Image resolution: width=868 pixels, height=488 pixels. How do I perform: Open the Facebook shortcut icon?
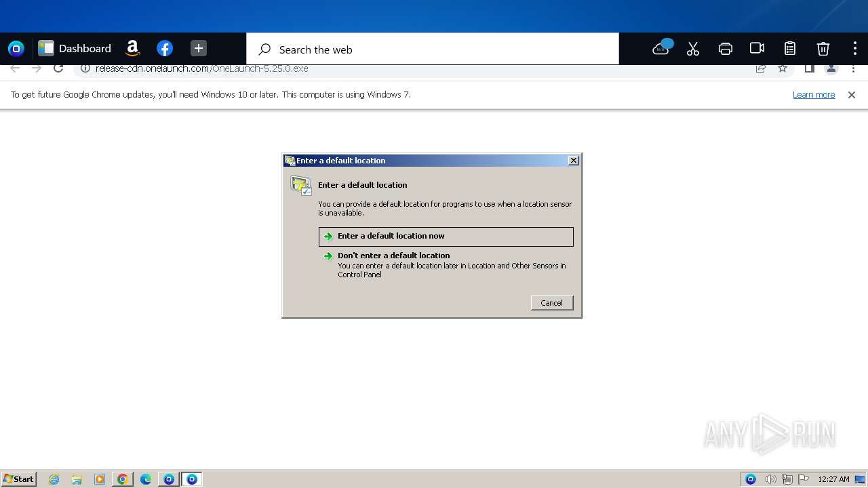click(x=165, y=48)
